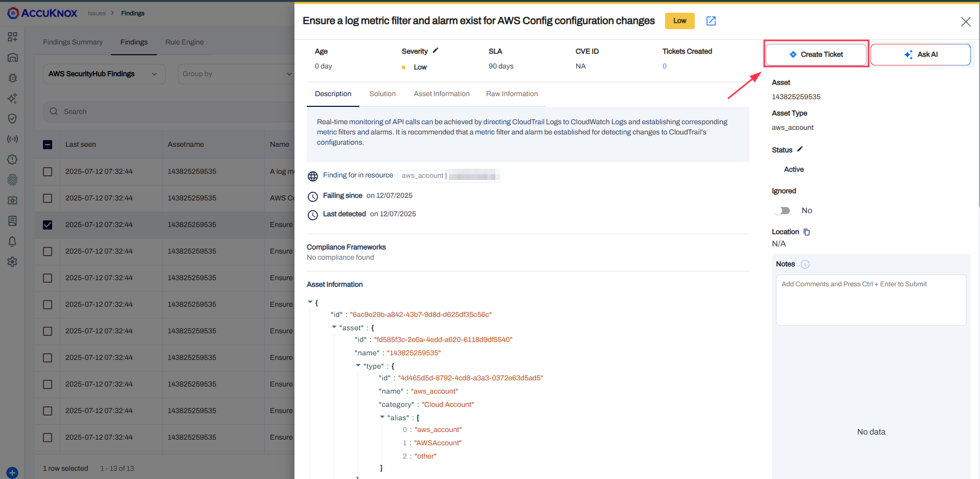The width and height of the screenshot is (980, 479).
Task: Open the finding in a new window via external link icon
Action: 711,21
